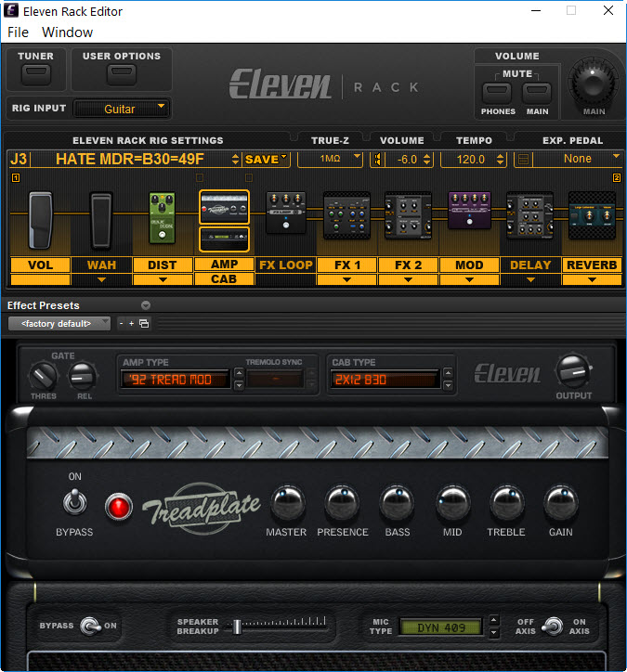Open the DIST type dropdown arrow
The height and width of the screenshot is (672, 627).
tap(163, 280)
